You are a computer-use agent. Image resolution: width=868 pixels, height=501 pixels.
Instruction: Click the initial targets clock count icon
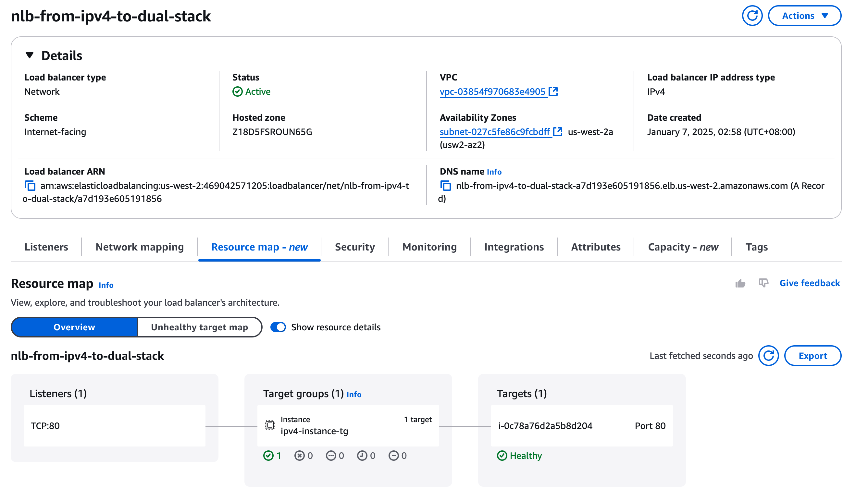(362, 456)
